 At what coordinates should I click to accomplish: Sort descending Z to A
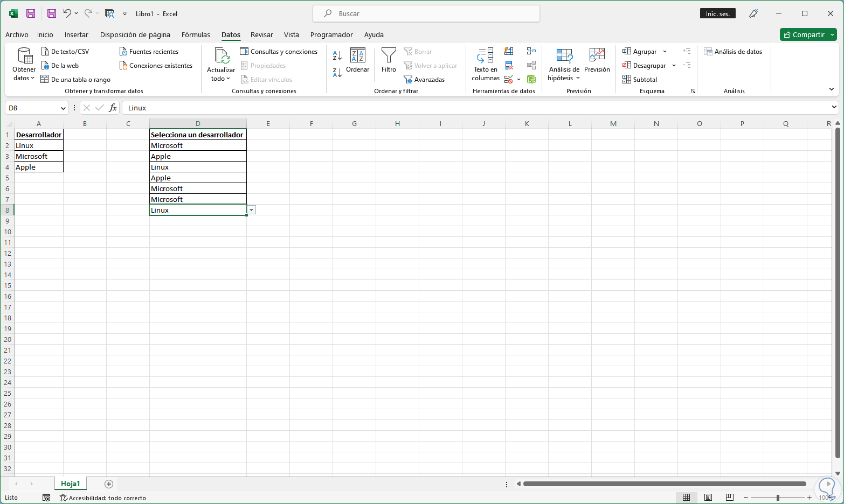click(337, 73)
